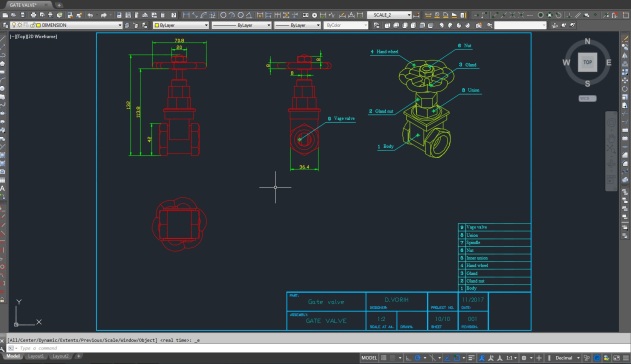Toggle 2D object snap in status bar
Screen dimensions: 631x364
pyautogui.click(x=457, y=358)
